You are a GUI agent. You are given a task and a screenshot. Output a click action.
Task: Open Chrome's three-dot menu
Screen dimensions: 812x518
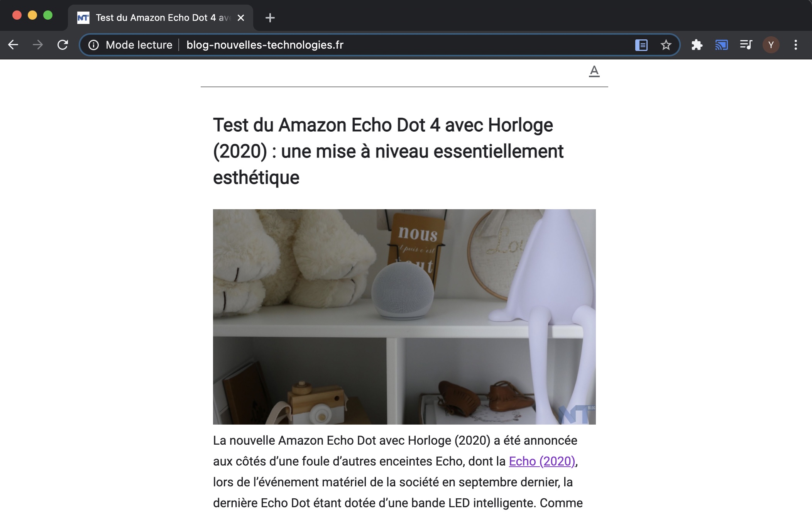coord(796,45)
